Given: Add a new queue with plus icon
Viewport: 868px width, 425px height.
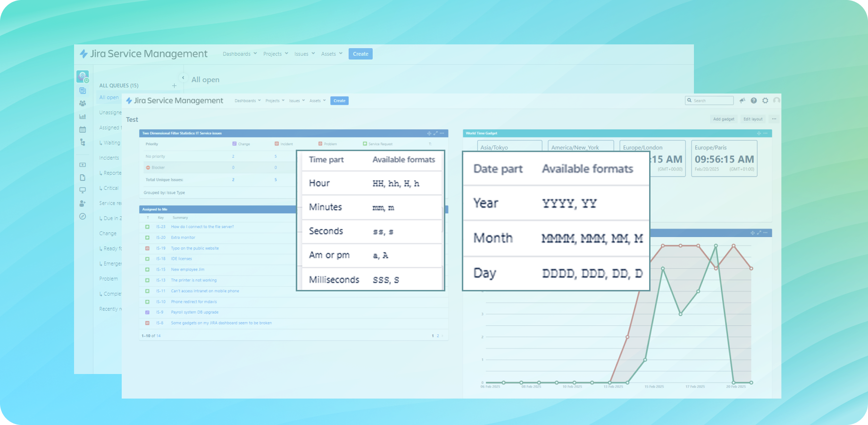Looking at the screenshot, I should coord(174,85).
